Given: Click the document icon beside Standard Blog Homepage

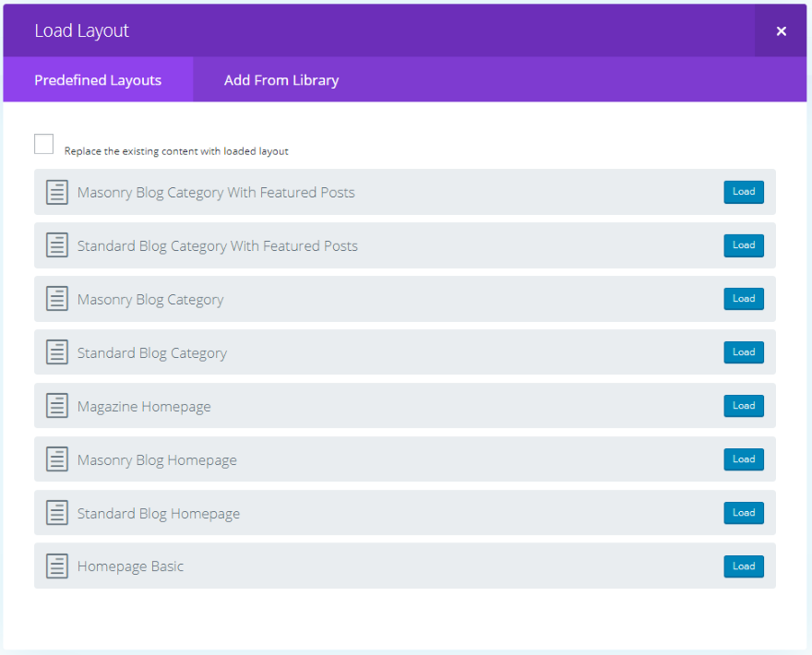Looking at the screenshot, I should pos(57,513).
